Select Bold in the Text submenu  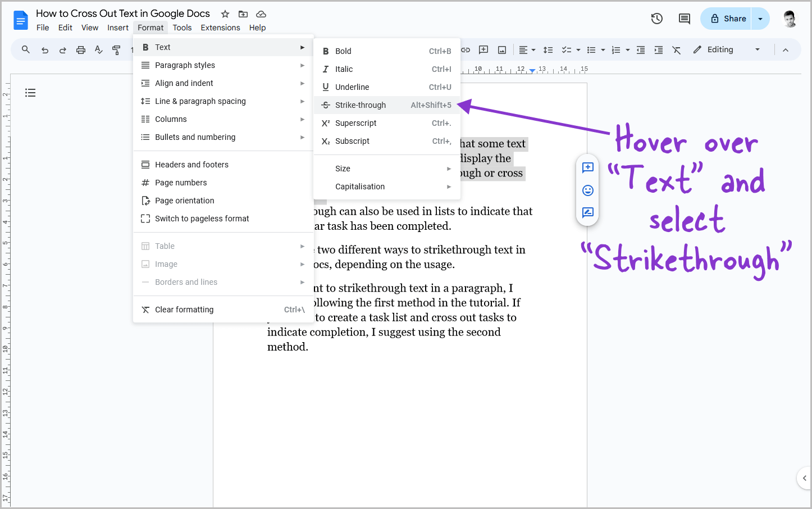pyautogui.click(x=387, y=51)
